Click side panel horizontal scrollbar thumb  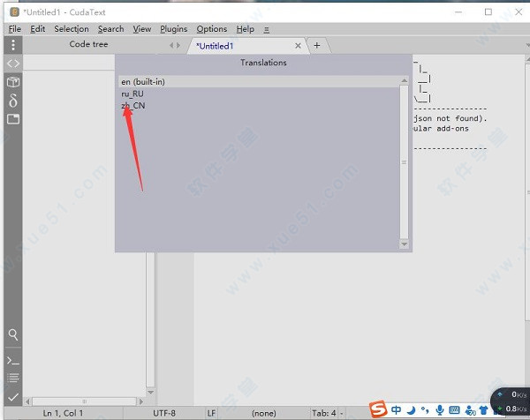point(84,401)
